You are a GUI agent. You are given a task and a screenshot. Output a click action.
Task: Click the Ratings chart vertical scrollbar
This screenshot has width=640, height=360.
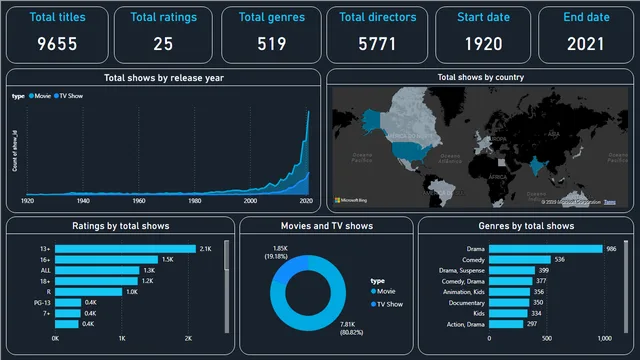(227, 287)
